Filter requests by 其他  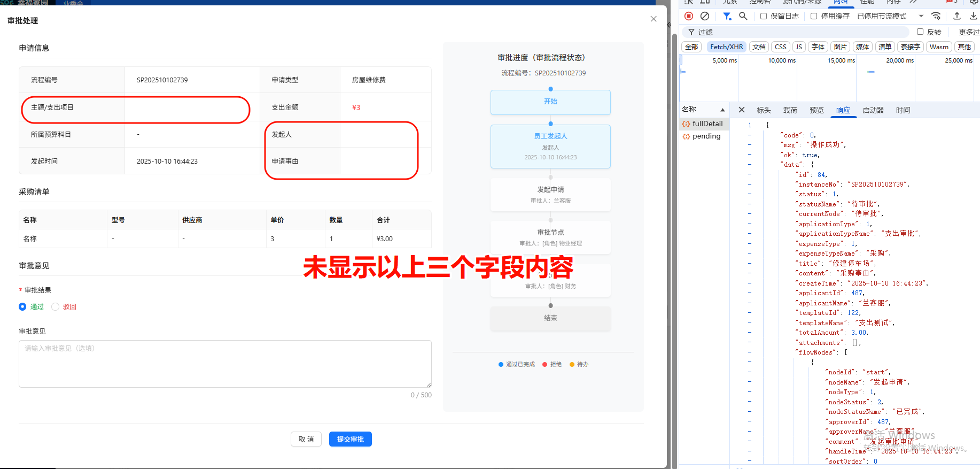pos(965,47)
